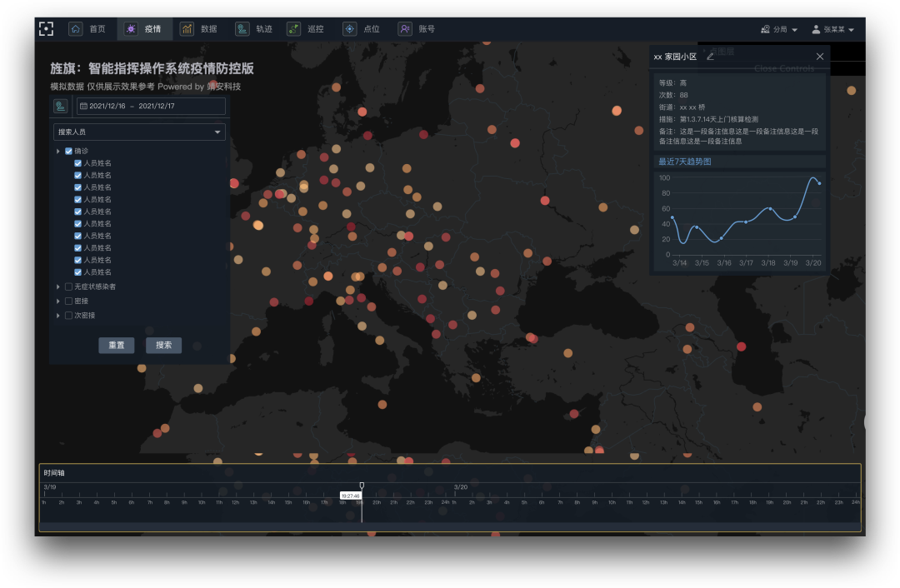Click the 等级: 高 line in the info panel
The width and height of the screenshot is (900, 588).
coord(672,82)
